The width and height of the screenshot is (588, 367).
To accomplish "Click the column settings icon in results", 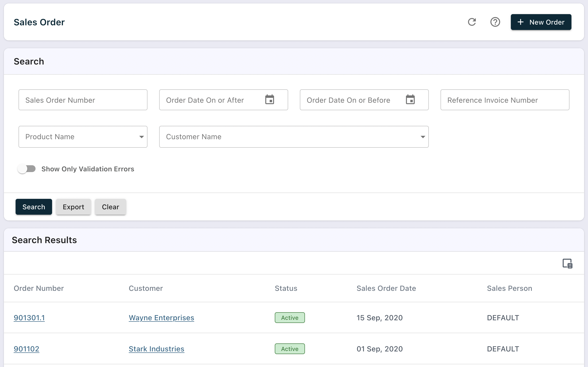I will click(x=567, y=263).
